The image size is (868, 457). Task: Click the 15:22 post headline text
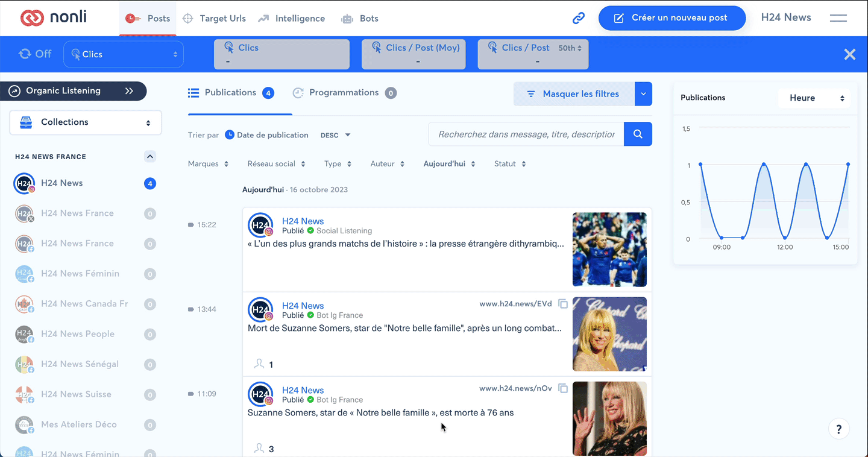[x=406, y=244]
